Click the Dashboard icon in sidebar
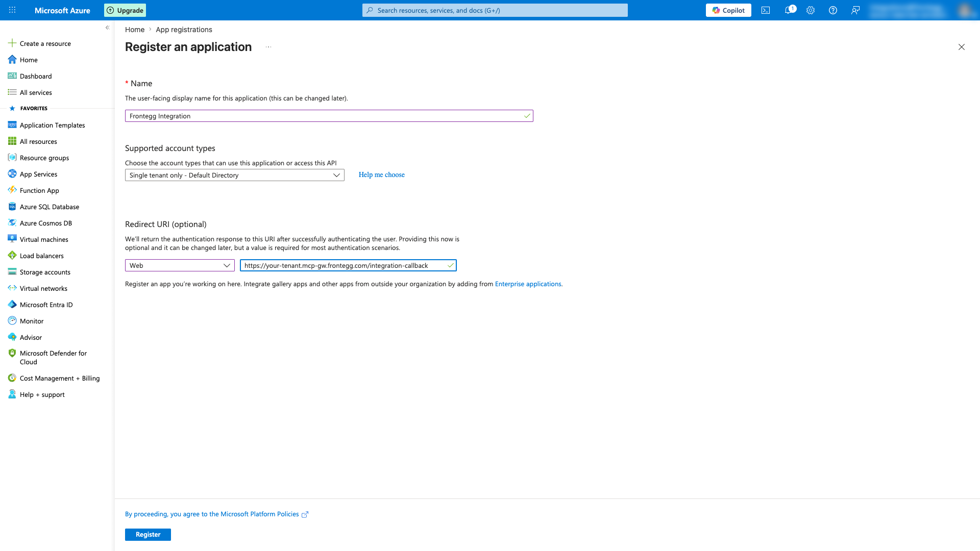The width and height of the screenshot is (980, 551). (12, 76)
